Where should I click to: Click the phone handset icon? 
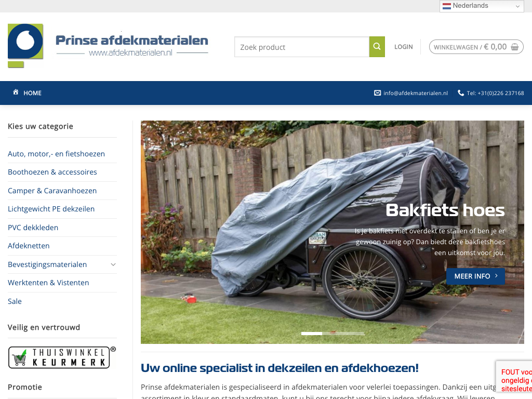(461, 93)
